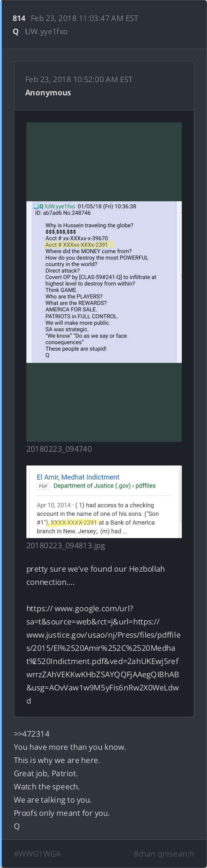Click the PDF badge in search result
The image size is (207, 868).
point(43,486)
